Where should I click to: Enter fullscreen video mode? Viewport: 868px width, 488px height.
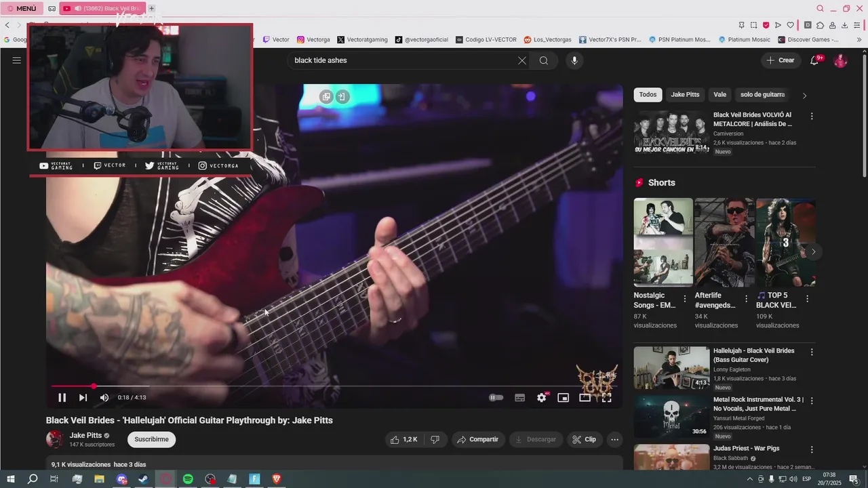(606, 398)
